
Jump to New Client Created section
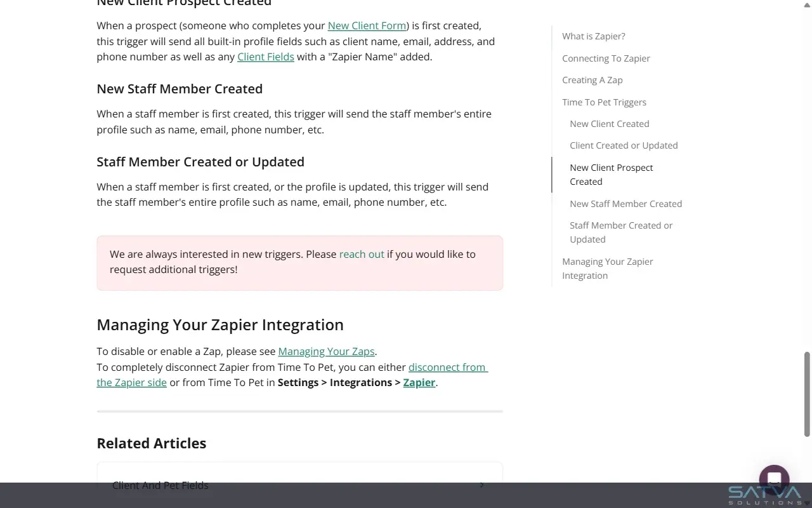[609, 124]
